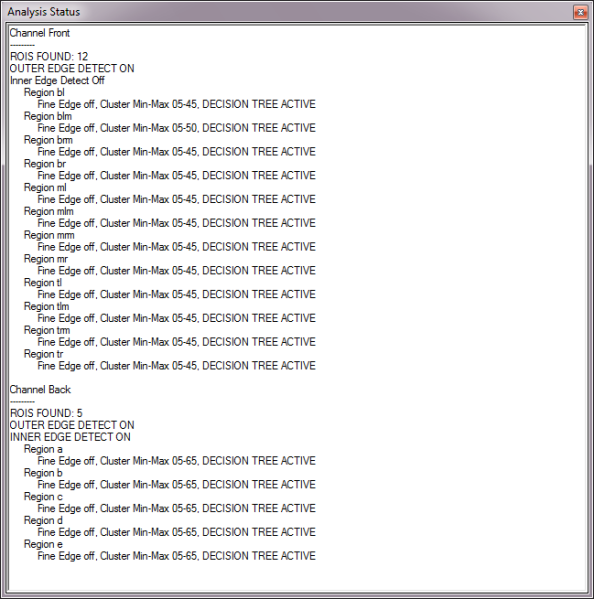Click the Fine Edge line under Region tlm
Screen dimensions: 594x599
pyautogui.click(x=176, y=318)
